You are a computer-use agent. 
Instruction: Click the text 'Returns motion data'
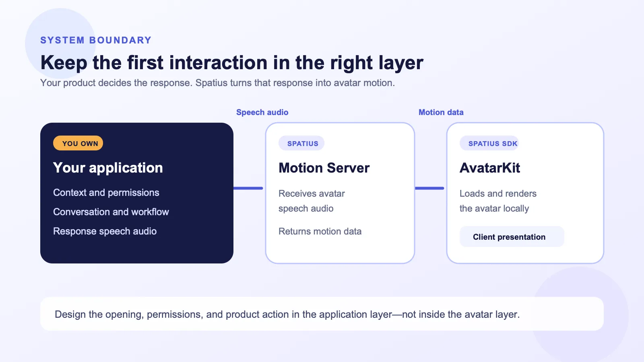pyautogui.click(x=320, y=231)
